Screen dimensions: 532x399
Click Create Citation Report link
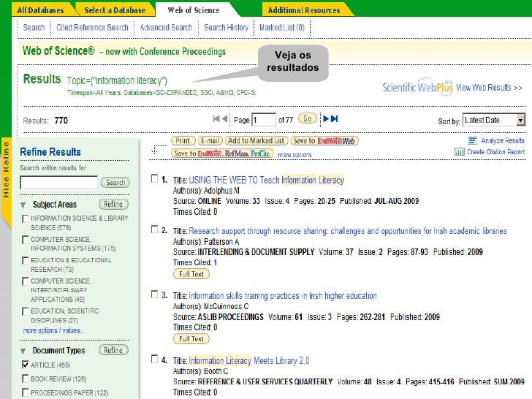pyautogui.click(x=495, y=152)
